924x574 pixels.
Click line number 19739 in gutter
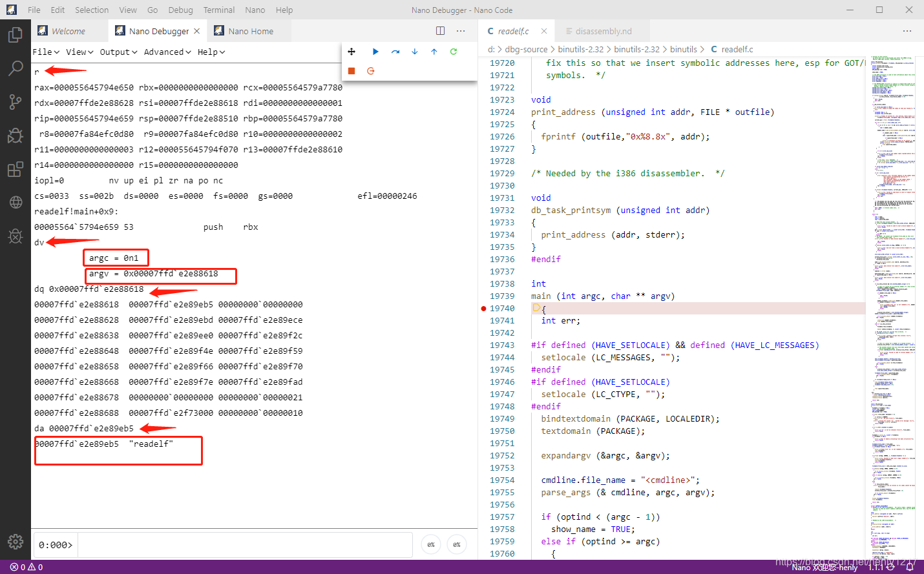click(502, 296)
